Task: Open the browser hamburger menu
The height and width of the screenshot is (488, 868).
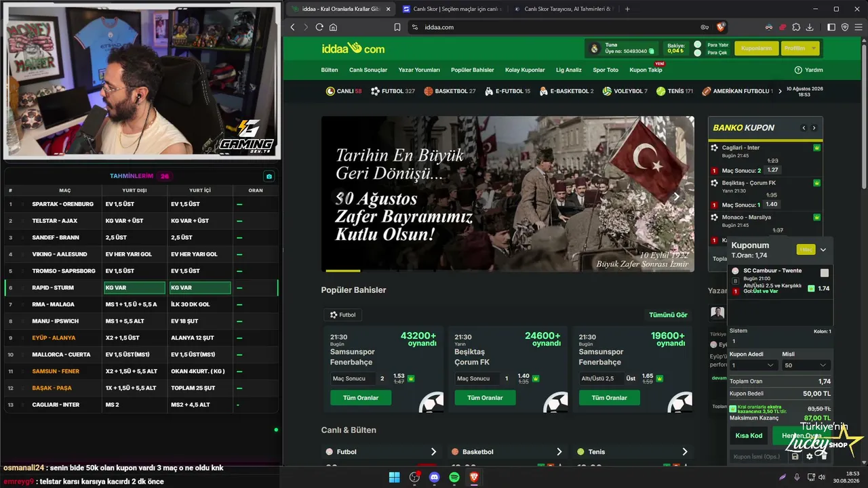Action: click(858, 27)
